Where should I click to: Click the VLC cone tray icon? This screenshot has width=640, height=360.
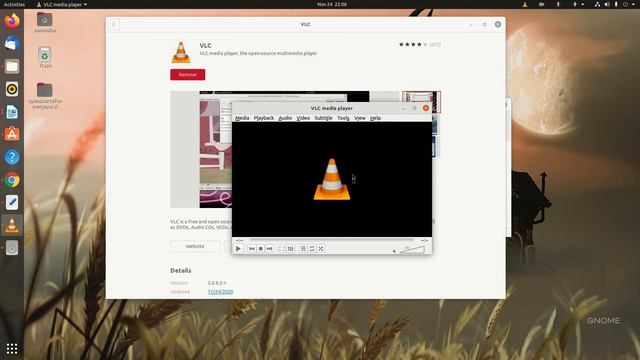tap(525, 4)
